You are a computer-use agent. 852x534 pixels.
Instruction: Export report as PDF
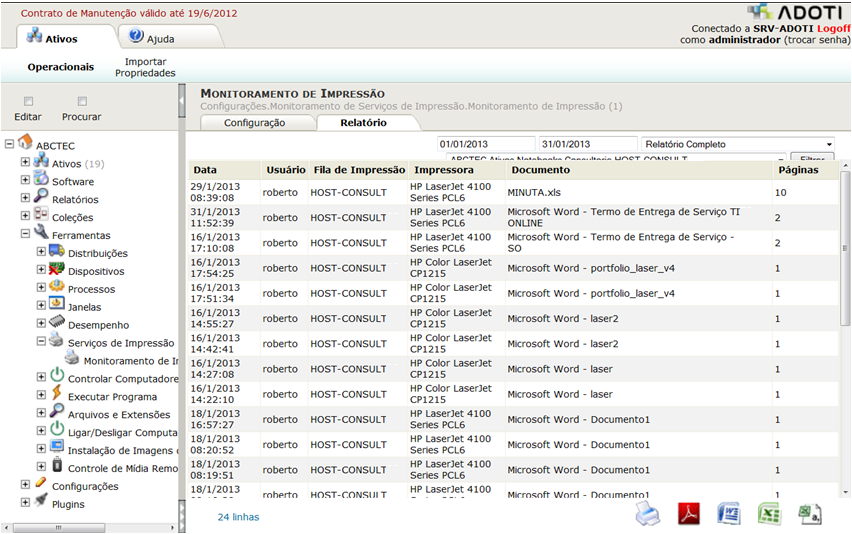click(x=688, y=513)
